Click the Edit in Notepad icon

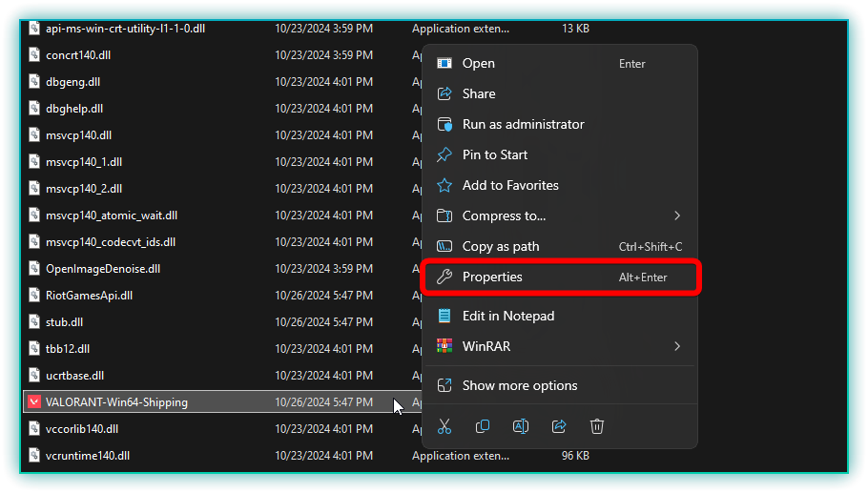coord(444,316)
